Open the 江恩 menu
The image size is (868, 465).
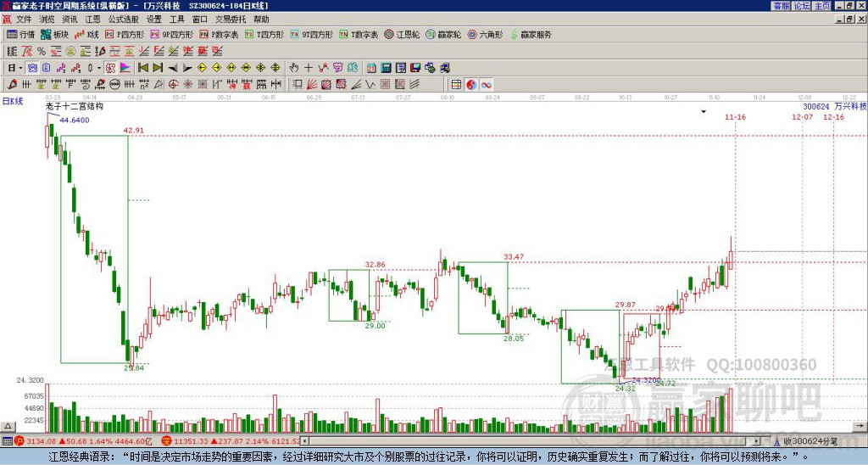92,20
